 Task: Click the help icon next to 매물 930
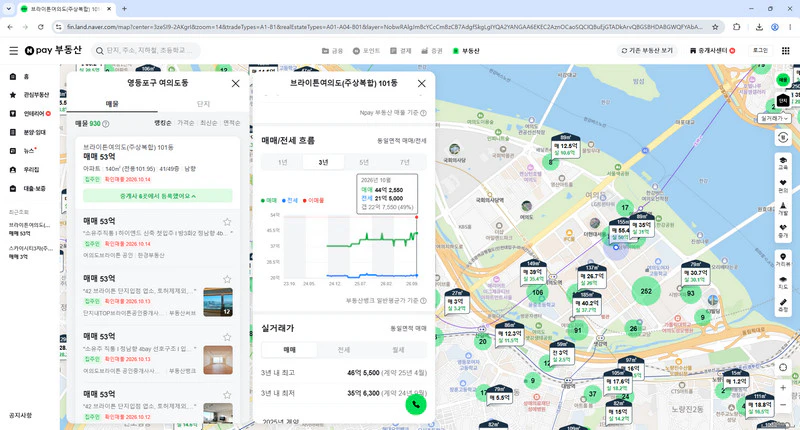(106, 124)
